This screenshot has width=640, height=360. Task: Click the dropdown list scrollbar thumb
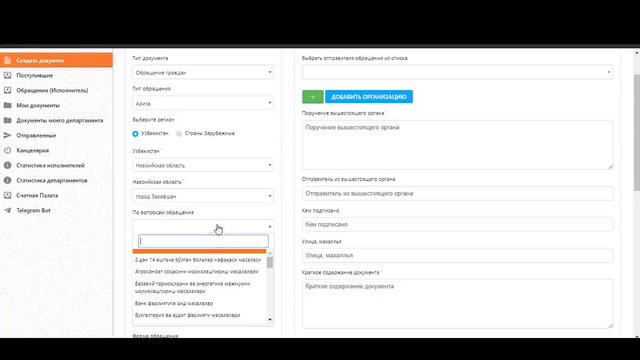pyautogui.click(x=270, y=262)
